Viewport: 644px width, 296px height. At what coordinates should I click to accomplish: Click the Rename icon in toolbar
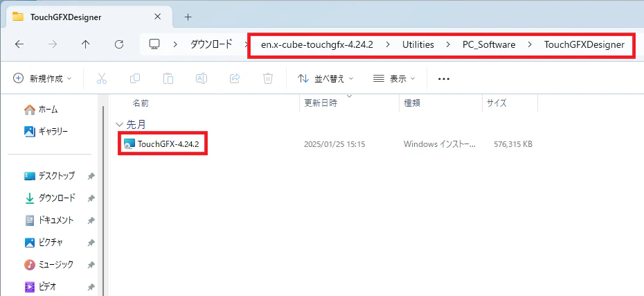tap(202, 78)
